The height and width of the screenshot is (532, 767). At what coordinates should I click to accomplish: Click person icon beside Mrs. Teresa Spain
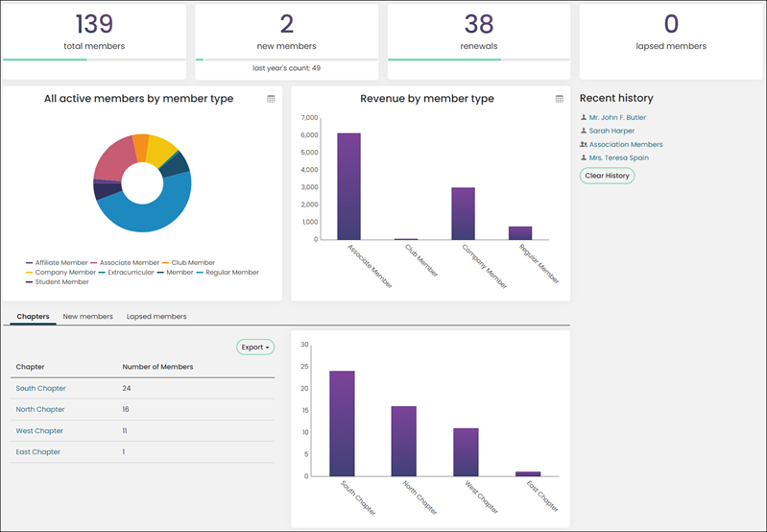click(583, 157)
